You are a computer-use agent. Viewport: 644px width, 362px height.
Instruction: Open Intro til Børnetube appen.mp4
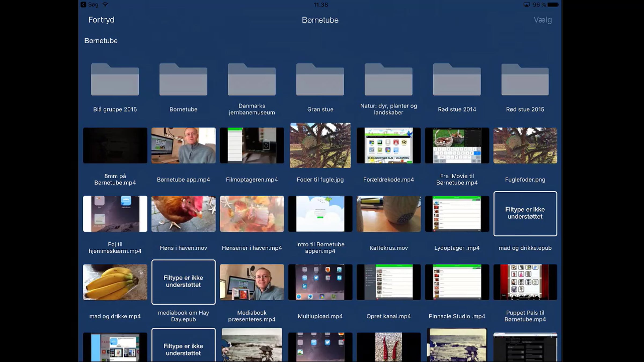pos(320,214)
